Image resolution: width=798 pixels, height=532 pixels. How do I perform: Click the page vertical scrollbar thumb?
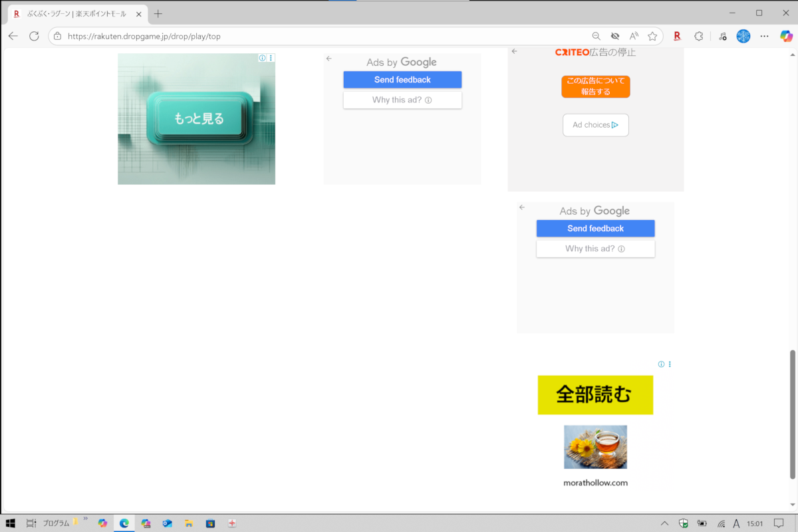pyautogui.click(x=792, y=414)
